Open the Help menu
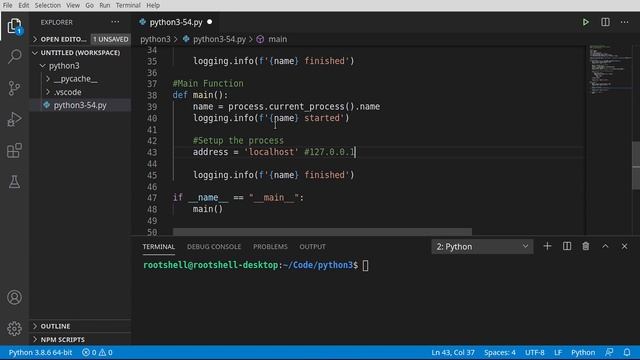This screenshot has width=640, height=360. [x=153, y=5]
